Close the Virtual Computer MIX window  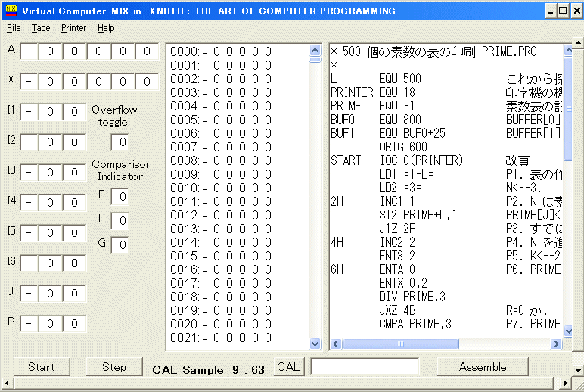click(576, 11)
